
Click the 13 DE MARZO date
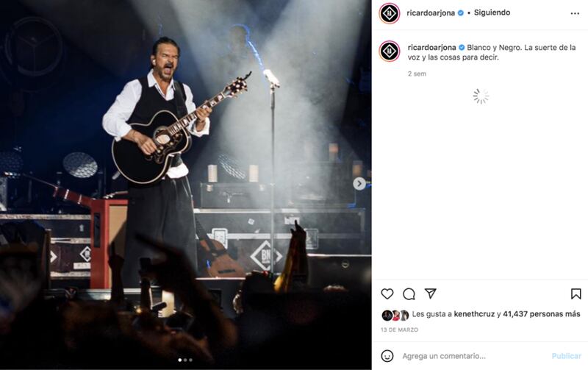pos(399,330)
